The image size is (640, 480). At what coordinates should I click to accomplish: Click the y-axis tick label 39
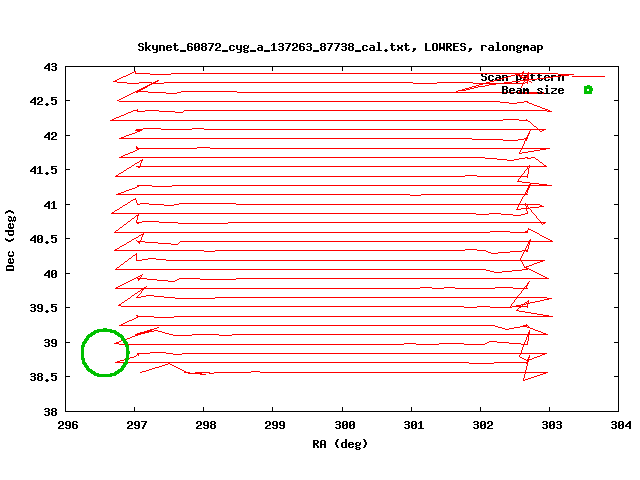point(51,343)
